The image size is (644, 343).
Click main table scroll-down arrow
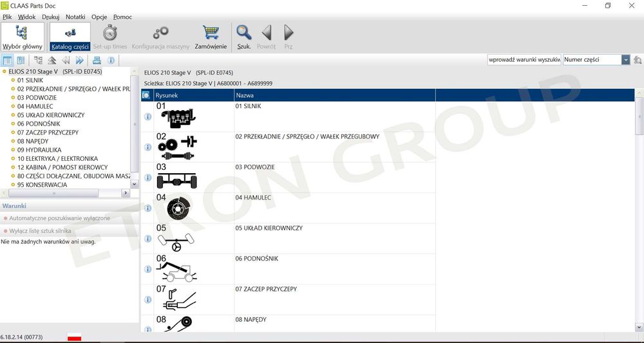[x=639, y=327]
